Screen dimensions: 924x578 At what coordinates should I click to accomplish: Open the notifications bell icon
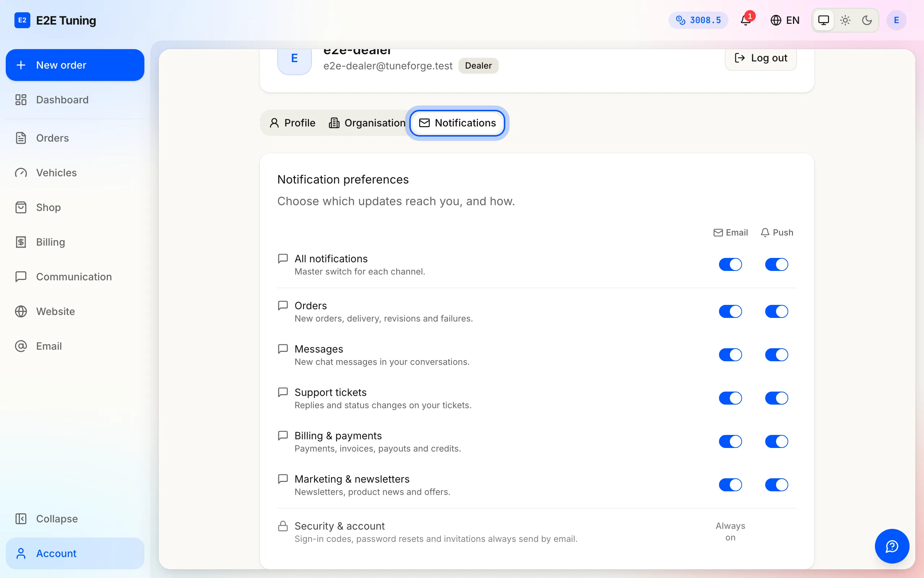coord(745,20)
